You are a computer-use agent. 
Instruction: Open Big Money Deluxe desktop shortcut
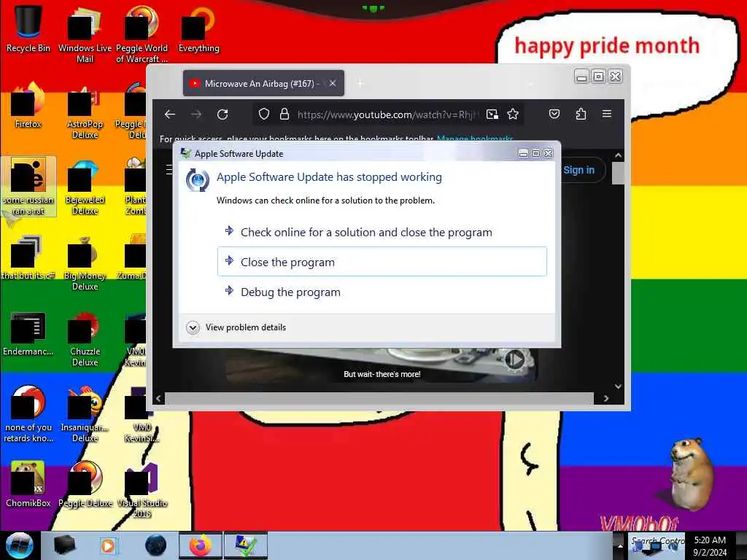(x=85, y=262)
